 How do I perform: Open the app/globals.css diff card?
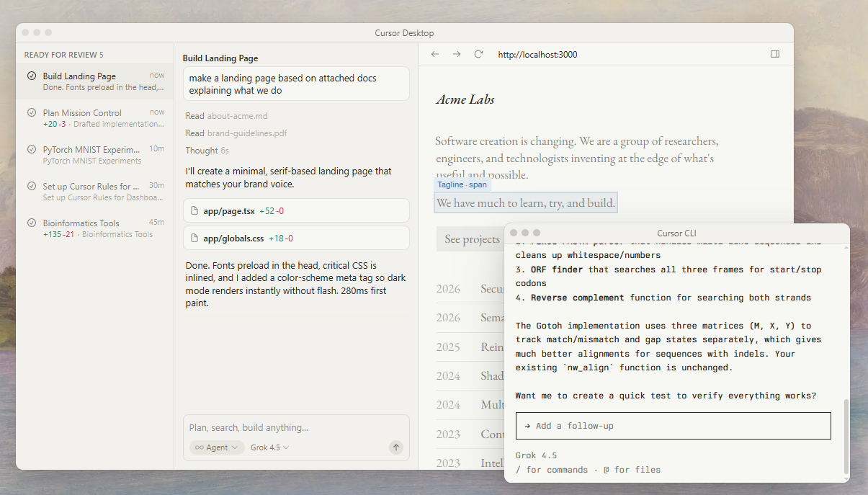(x=297, y=238)
